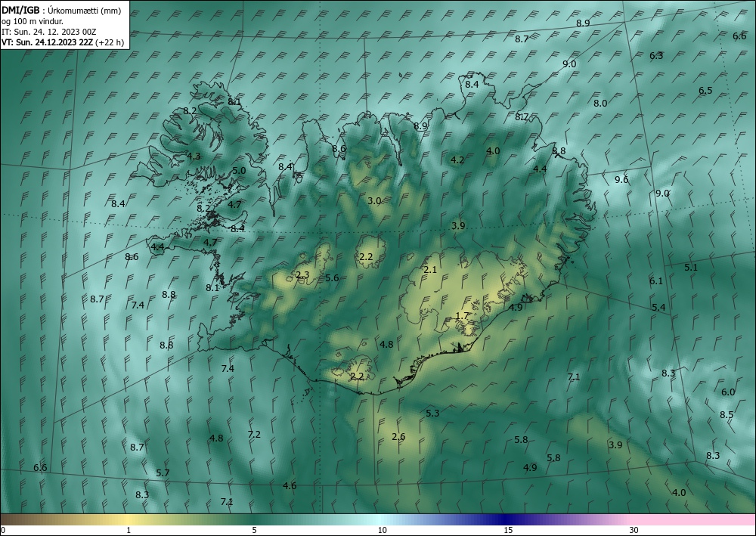Select the 8.5 value label
This screenshot has height=536, width=756.
click(x=727, y=415)
